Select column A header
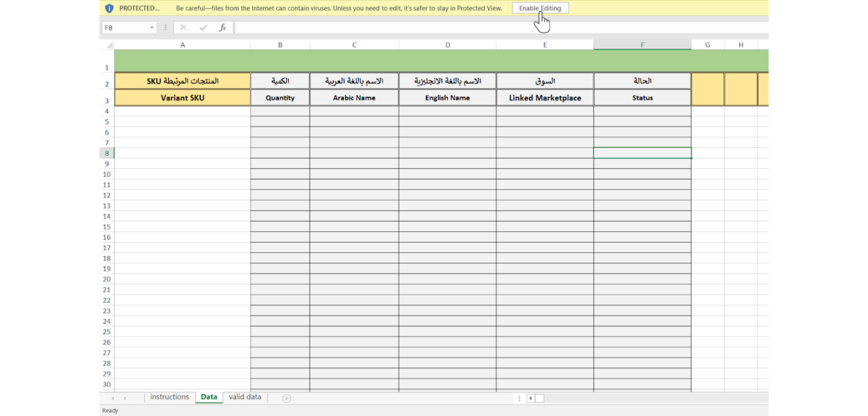Image resolution: width=868 pixels, height=416 pixels. tap(183, 45)
